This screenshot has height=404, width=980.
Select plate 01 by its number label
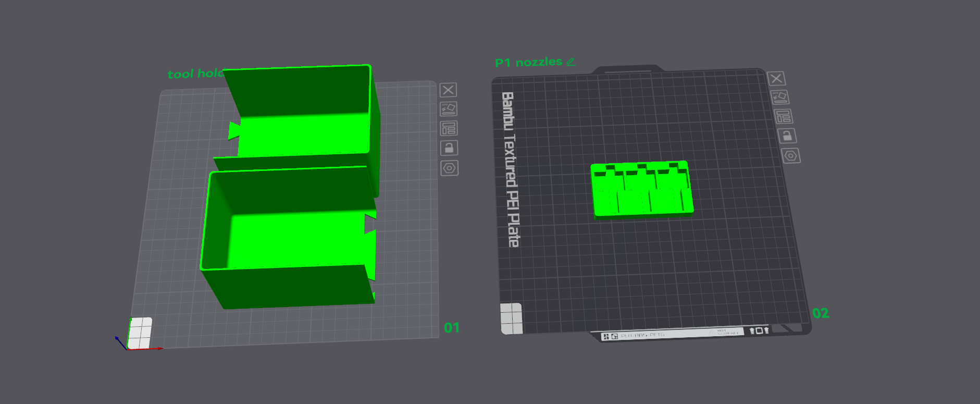pyautogui.click(x=452, y=327)
